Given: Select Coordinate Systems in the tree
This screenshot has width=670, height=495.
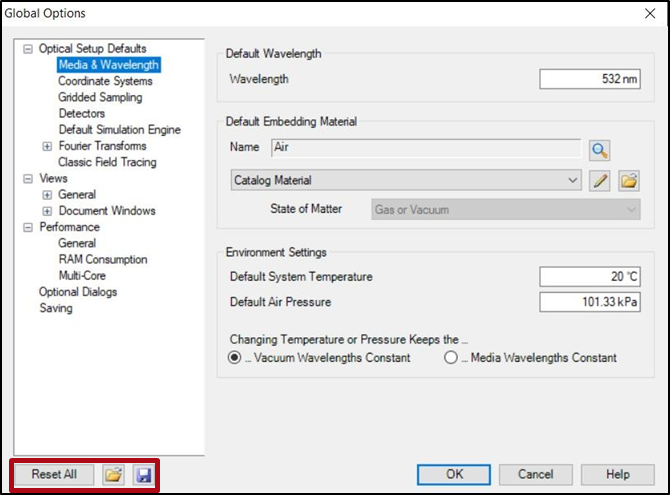Looking at the screenshot, I should coord(105,81).
